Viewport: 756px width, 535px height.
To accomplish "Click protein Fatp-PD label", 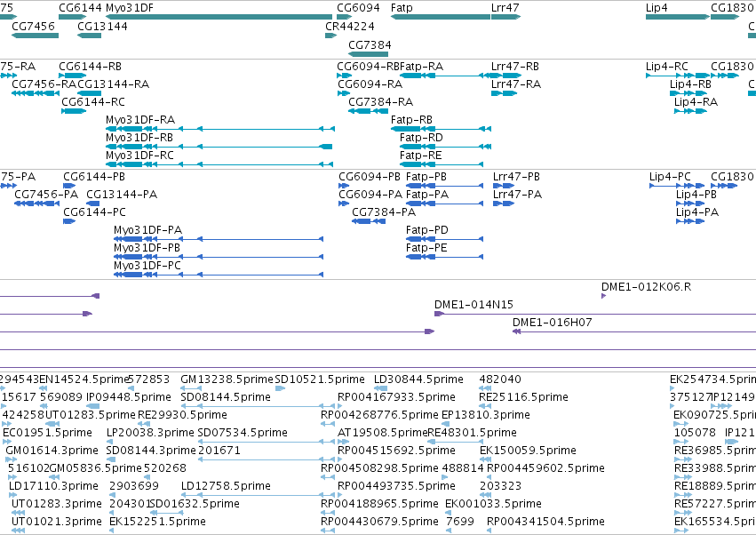I will (426, 230).
